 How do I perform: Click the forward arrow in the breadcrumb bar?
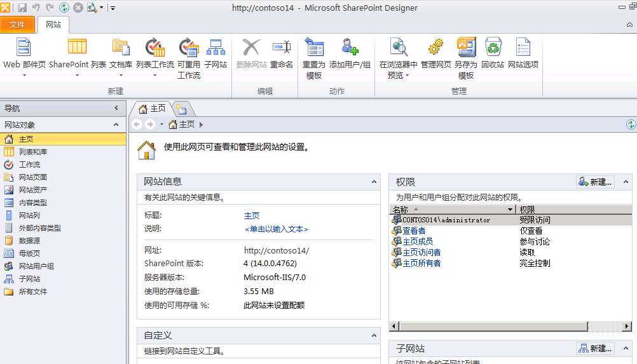tap(150, 124)
